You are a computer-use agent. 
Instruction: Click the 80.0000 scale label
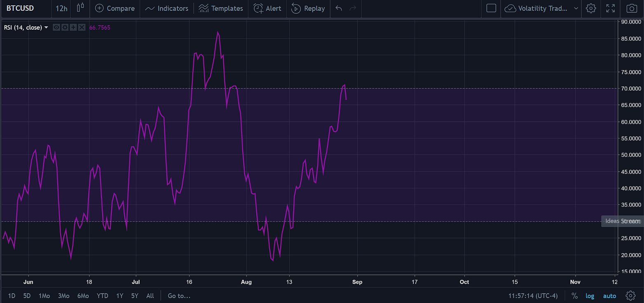[630, 55]
